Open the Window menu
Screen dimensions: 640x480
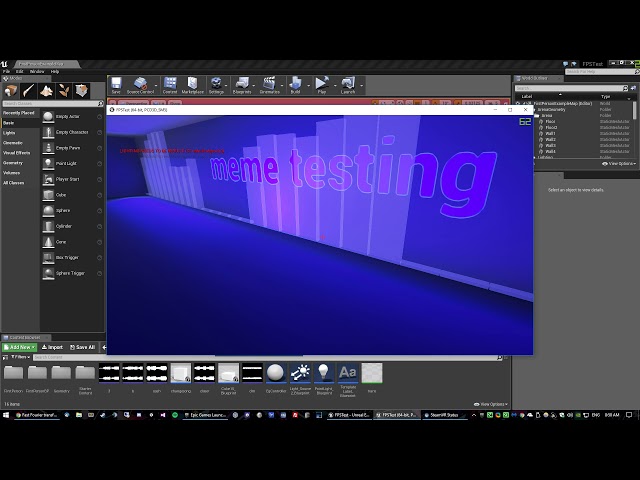(x=37, y=71)
